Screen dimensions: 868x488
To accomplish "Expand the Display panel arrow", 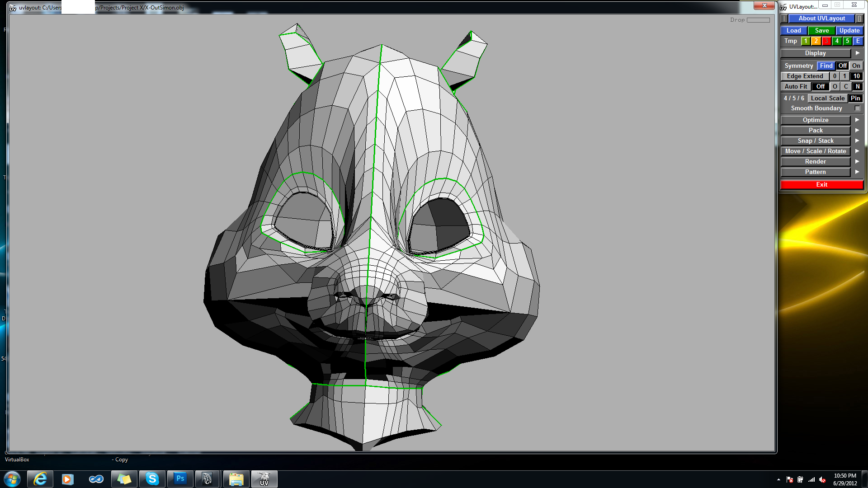I will 857,53.
